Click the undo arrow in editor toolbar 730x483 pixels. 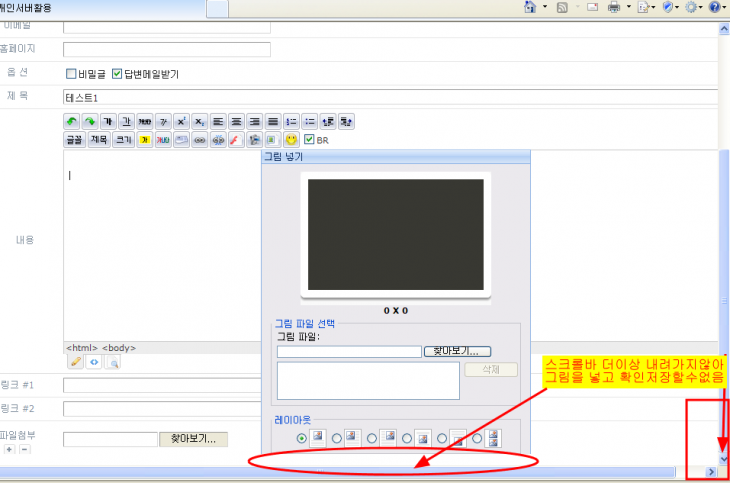point(72,122)
